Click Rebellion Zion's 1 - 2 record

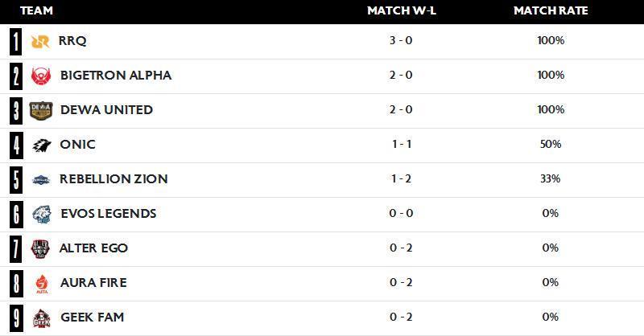[x=401, y=179]
